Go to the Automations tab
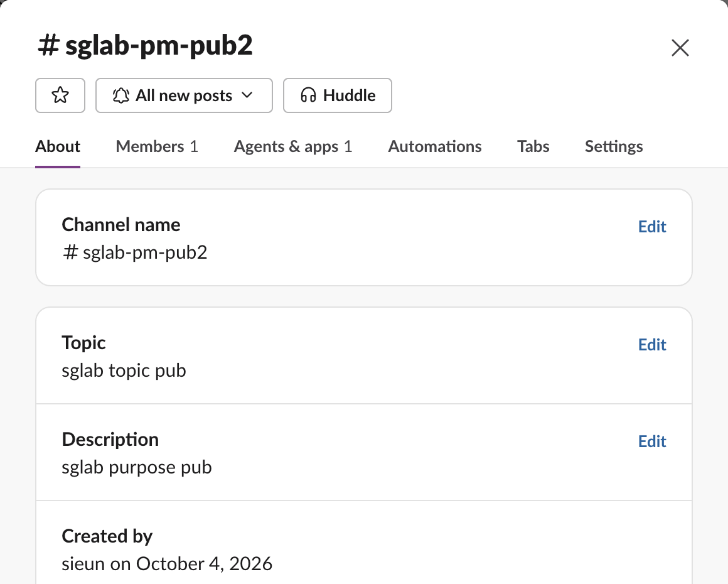Image resolution: width=728 pixels, height=584 pixels. (x=434, y=146)
